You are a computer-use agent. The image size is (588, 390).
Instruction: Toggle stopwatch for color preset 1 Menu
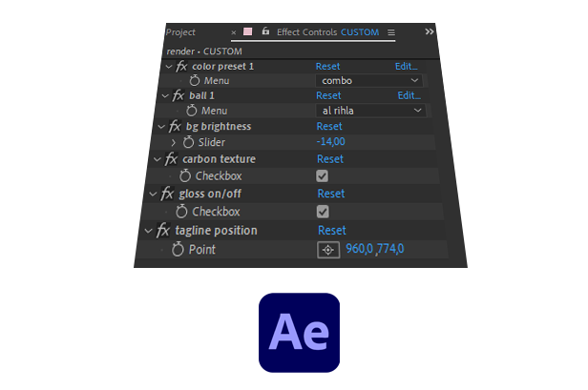tap(195, 81)
